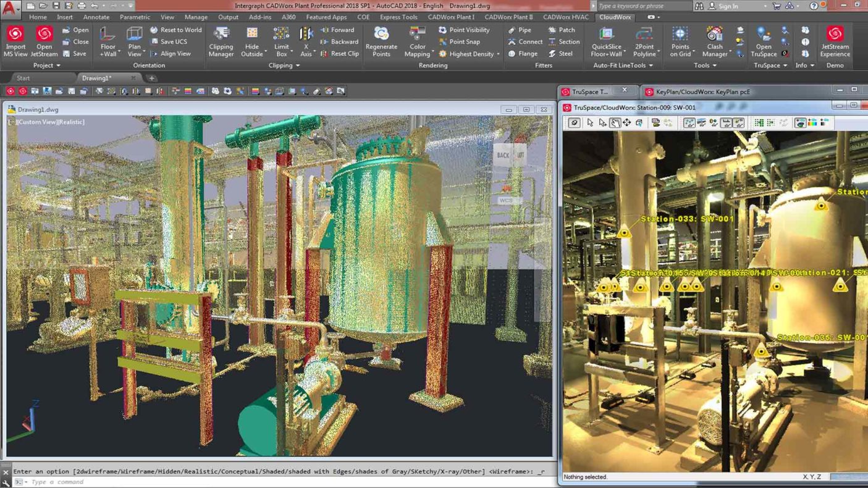Select the Start document tab
868x488 pixels.
23,78
